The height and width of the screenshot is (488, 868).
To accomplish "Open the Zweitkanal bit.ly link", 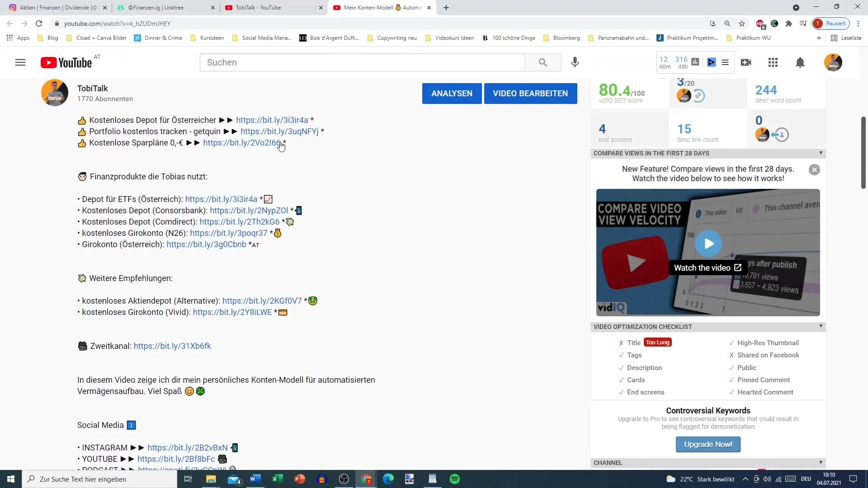I will 172,346.
